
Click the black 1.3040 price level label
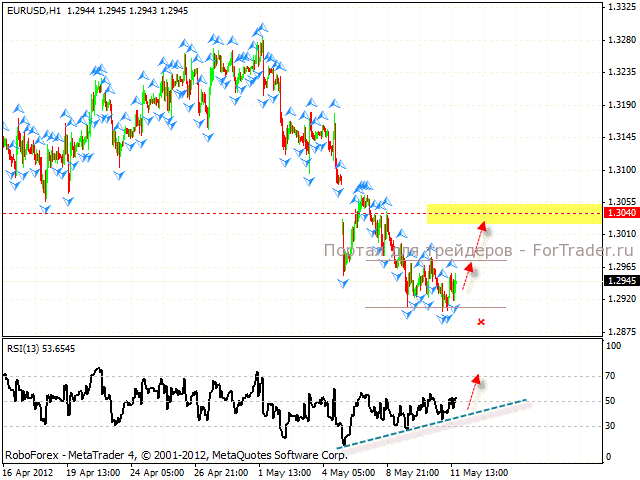coord(617,213)
